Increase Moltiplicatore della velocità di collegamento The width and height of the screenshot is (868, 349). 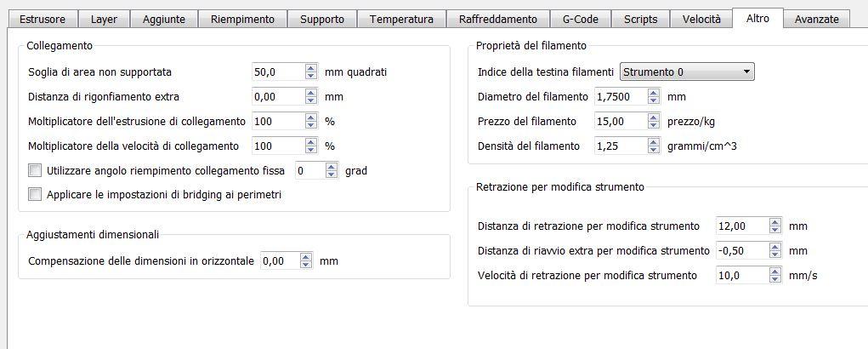coord(311,142)
